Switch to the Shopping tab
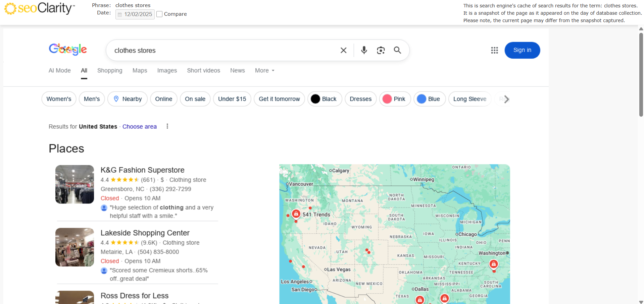 pos(110,71)
